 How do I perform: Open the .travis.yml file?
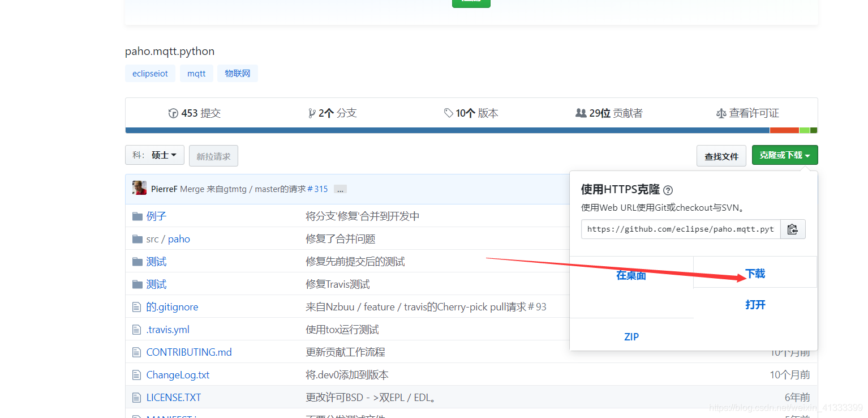point(168,330)
